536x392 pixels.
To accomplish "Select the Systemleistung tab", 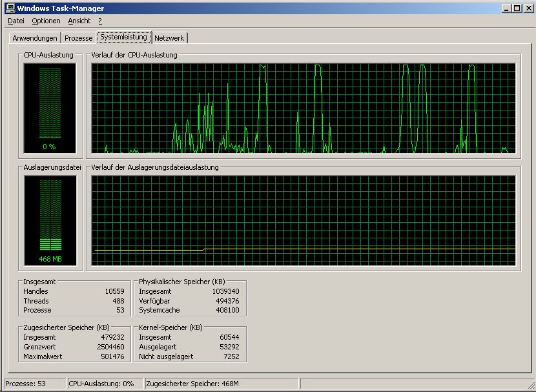I will (123, 37).
